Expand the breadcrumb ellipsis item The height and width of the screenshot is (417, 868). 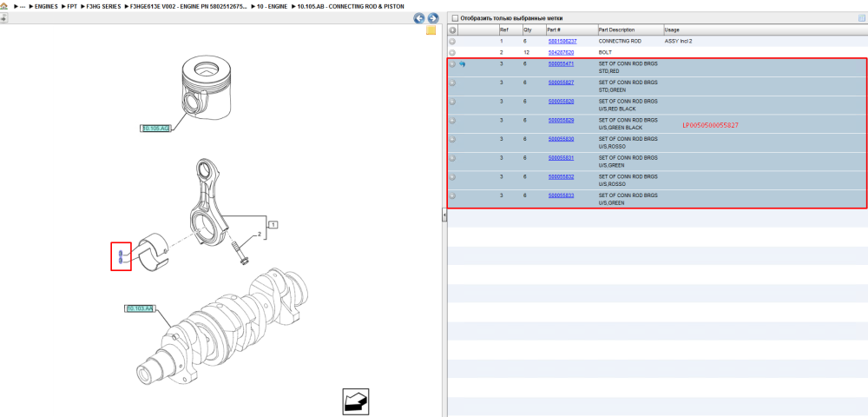23,6
